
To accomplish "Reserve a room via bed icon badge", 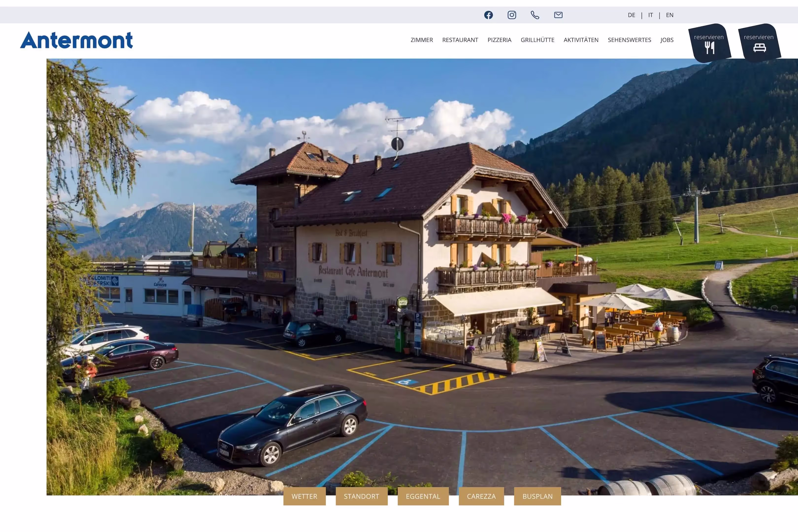I will 759,43.
